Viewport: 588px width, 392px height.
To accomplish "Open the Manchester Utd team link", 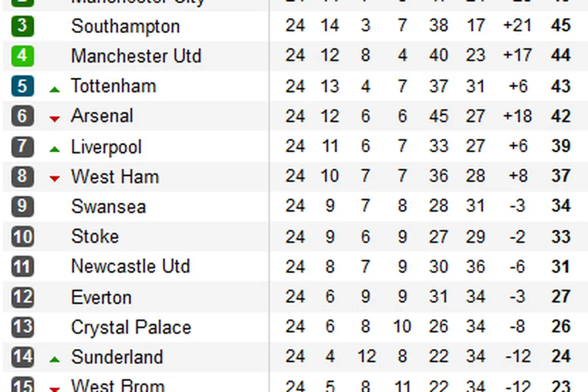I will 136,56.
